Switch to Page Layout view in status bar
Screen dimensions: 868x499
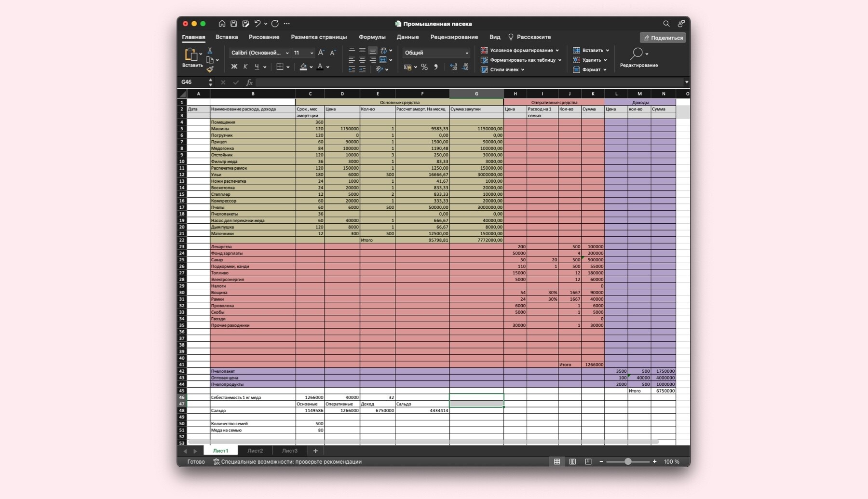click(x=572, y=461)
